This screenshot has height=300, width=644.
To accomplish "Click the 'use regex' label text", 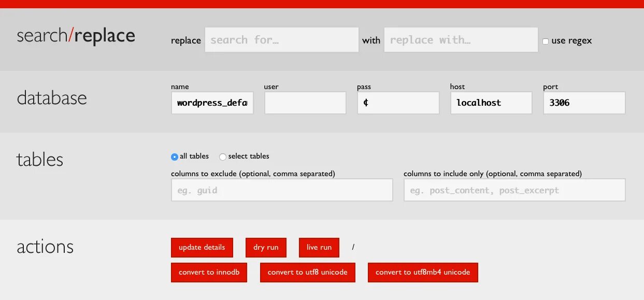I will [x=571, y=40].
